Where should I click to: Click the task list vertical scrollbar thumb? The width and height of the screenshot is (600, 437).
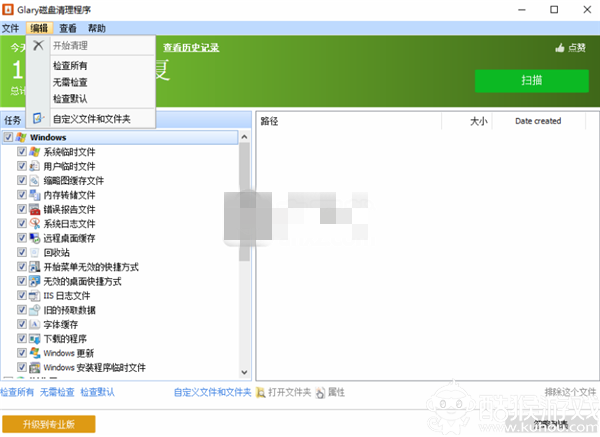(x=245, y=202)
